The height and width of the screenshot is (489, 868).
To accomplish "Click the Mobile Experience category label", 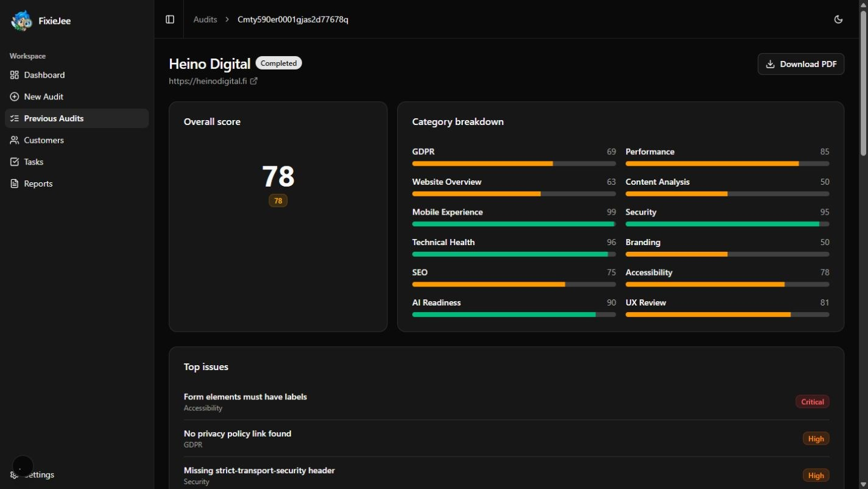I will (x=448, y=212).
